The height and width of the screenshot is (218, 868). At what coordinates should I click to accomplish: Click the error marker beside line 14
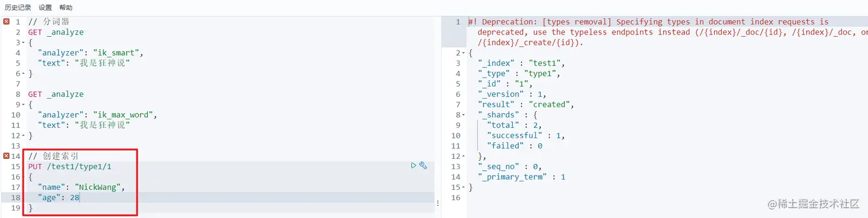(x=6, y=156)
